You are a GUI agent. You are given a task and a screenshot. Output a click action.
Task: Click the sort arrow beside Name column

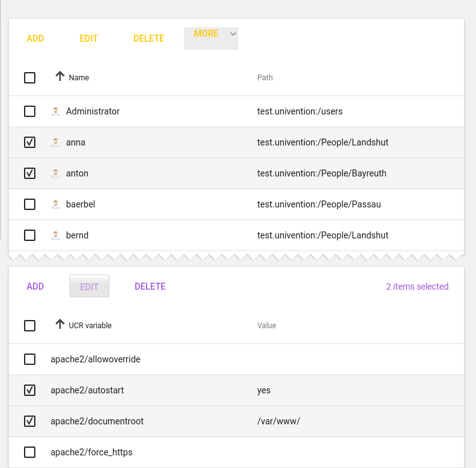60,77
